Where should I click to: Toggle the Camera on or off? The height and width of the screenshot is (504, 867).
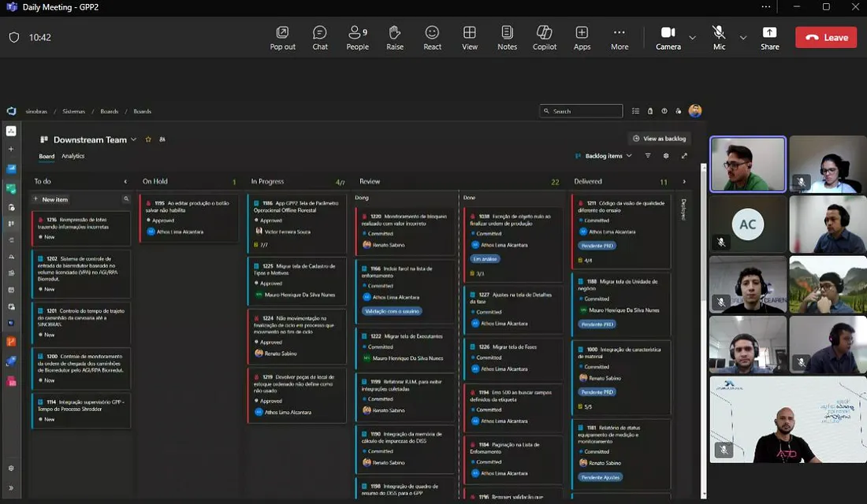pyautogui.click(x=668, y=37)
